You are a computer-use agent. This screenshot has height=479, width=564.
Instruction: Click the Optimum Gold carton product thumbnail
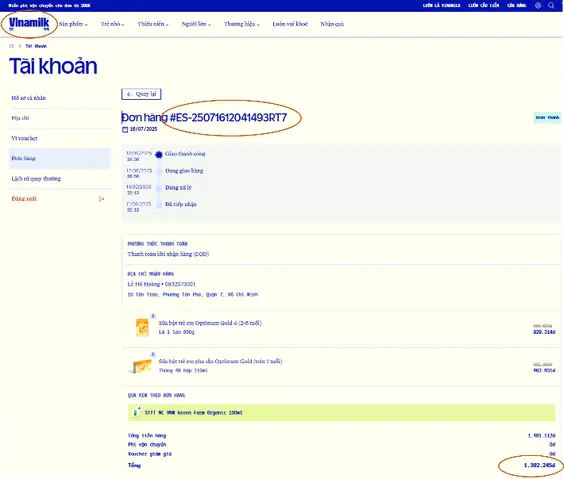[x=141, y=366]
